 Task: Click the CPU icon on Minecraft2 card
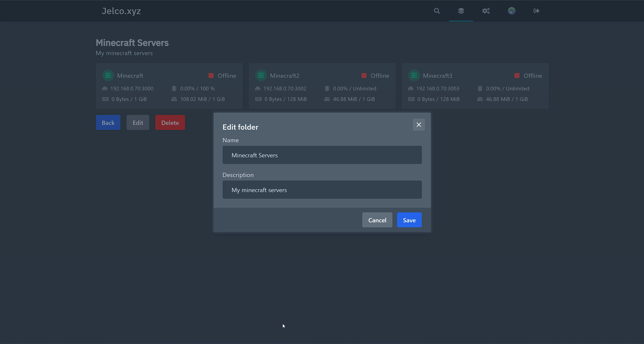point(327,89)
